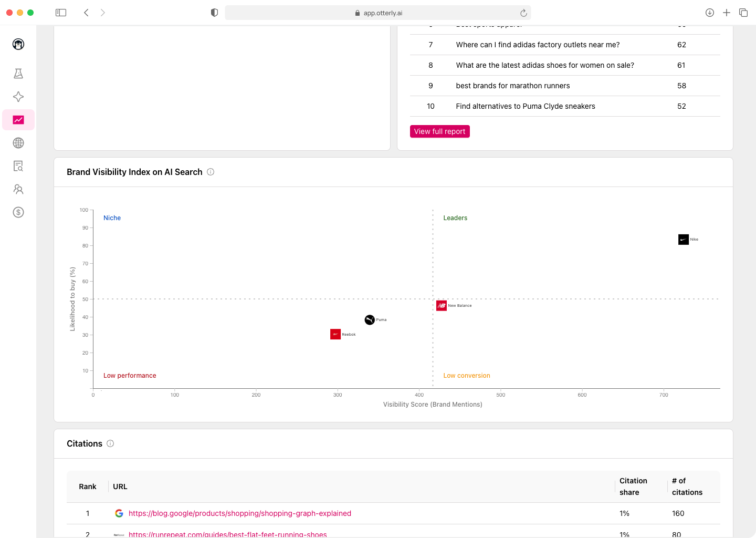
Task: Open the document search icon in sidebar
Action: coord(18,166)
